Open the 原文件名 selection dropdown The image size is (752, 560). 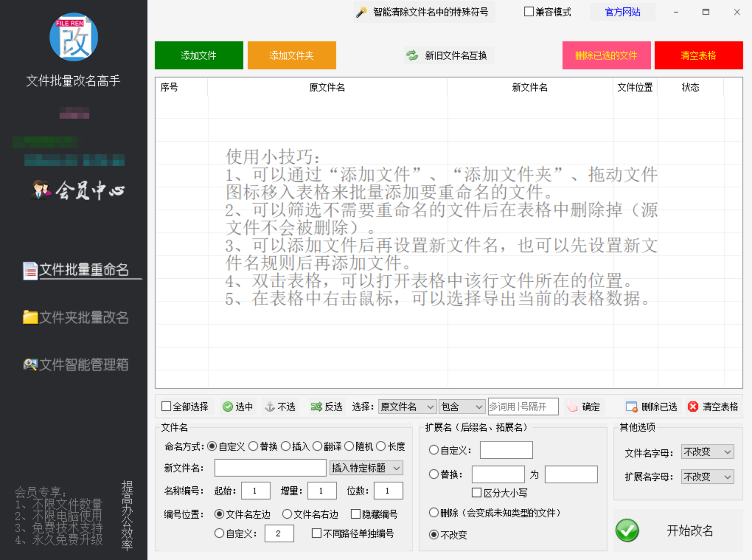(406, 407)
